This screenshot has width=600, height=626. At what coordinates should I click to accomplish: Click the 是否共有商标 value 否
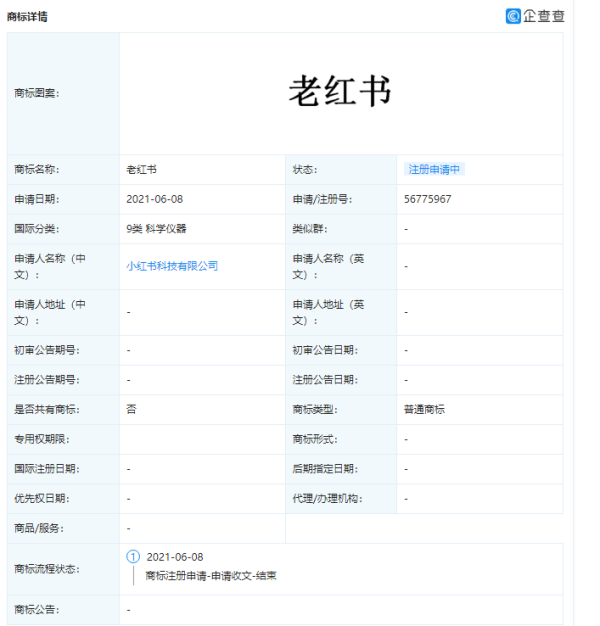(x=131, y=409)
